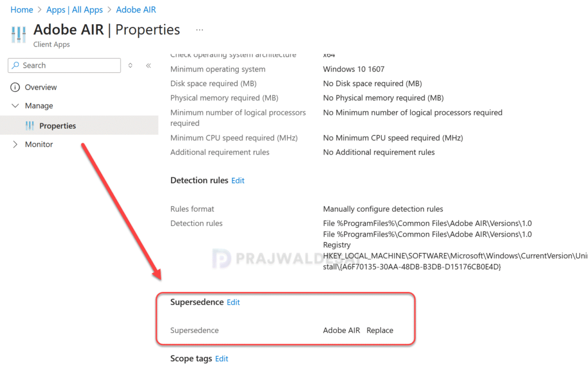
Task: Click the up-down sort arrows beside search
Action: pyautogui.click(x=130, y=65)
